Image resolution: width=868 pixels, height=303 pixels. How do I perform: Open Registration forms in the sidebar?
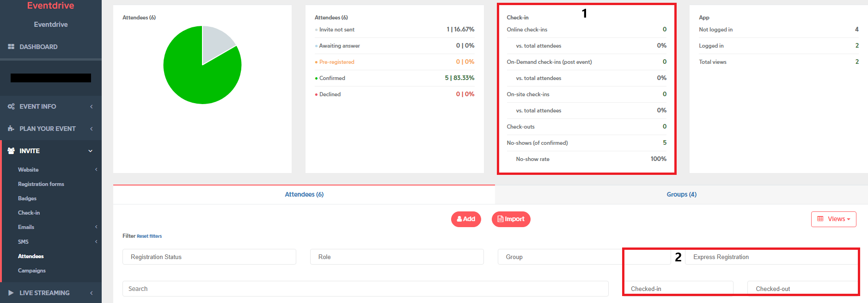(x=41, y=184)
